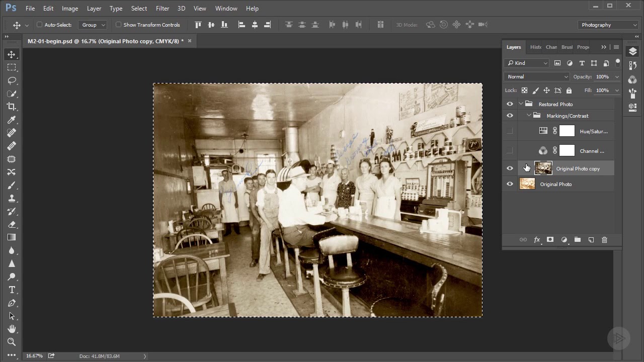Show the Hue/Saturation adjustment layer
644x362 pixels.
[510, 131]
